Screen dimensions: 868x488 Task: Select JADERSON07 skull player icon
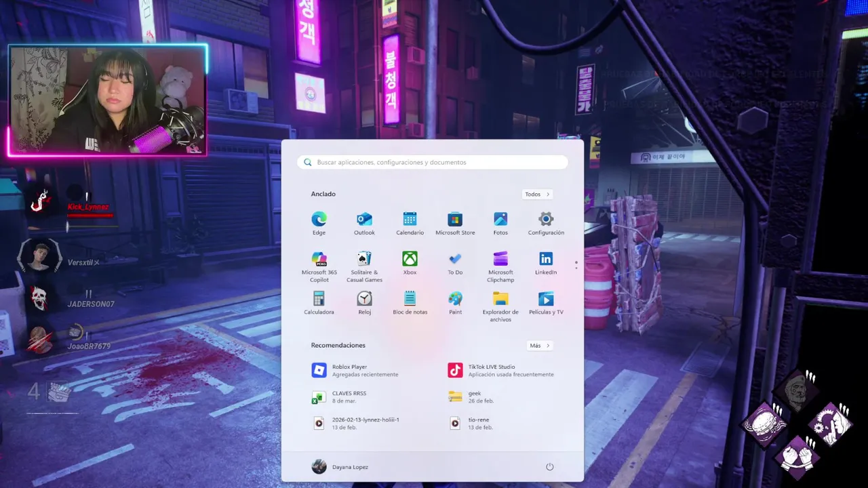pyautogui.click(x=39, y=299)
